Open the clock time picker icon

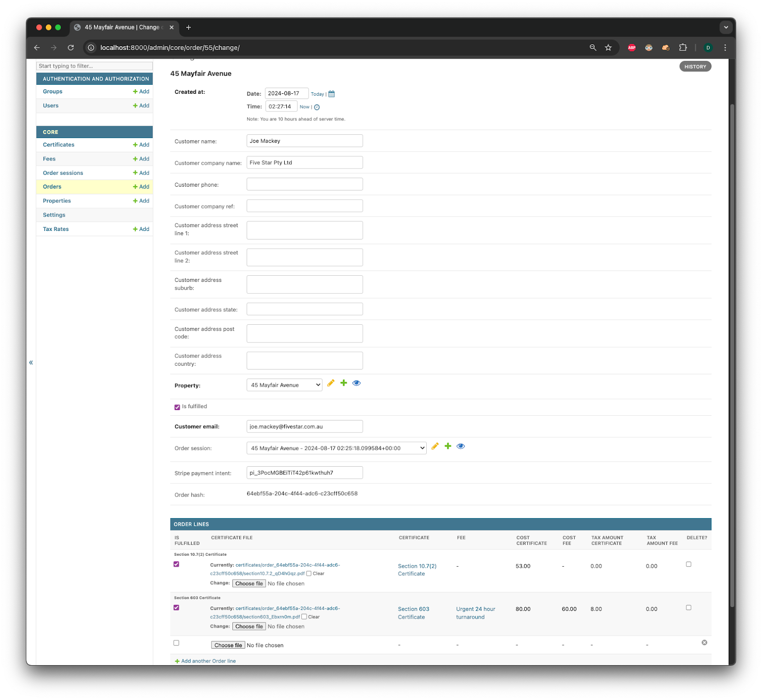coord(317,107)
